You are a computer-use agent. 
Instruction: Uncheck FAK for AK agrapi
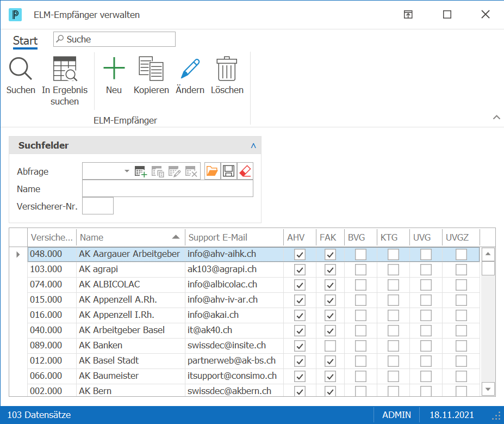[330, 269]
